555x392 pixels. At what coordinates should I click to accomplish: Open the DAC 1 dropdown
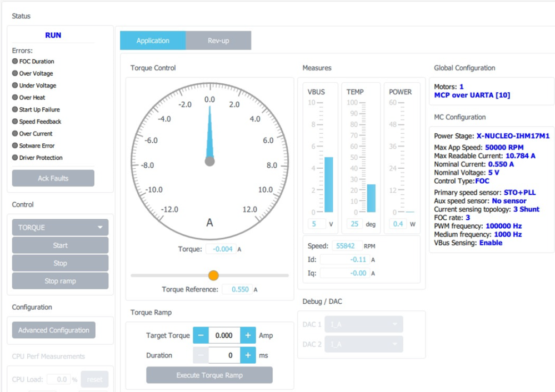tap(363, 324)
